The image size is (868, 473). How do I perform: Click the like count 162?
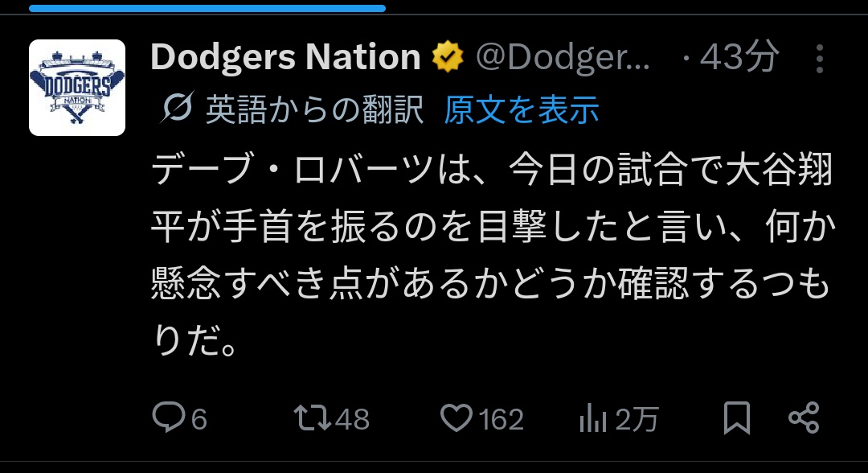pyautogui.click(x=502, y=419)
